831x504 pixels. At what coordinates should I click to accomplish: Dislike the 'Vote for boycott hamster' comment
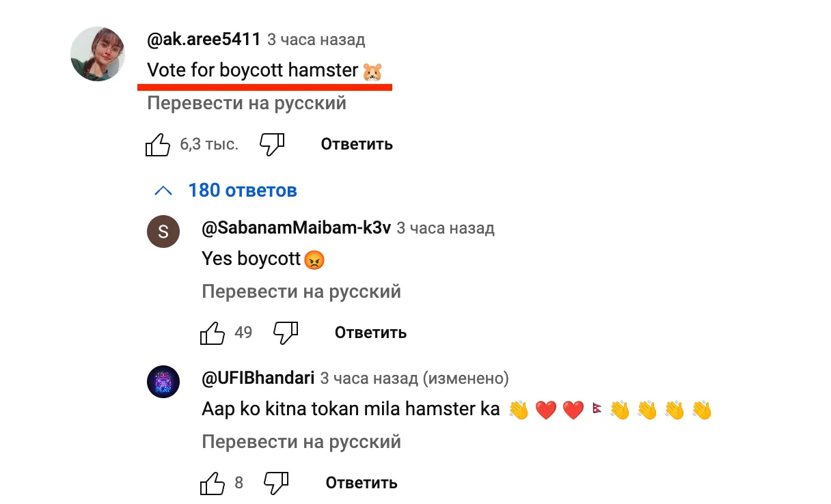tap(271, 145)
